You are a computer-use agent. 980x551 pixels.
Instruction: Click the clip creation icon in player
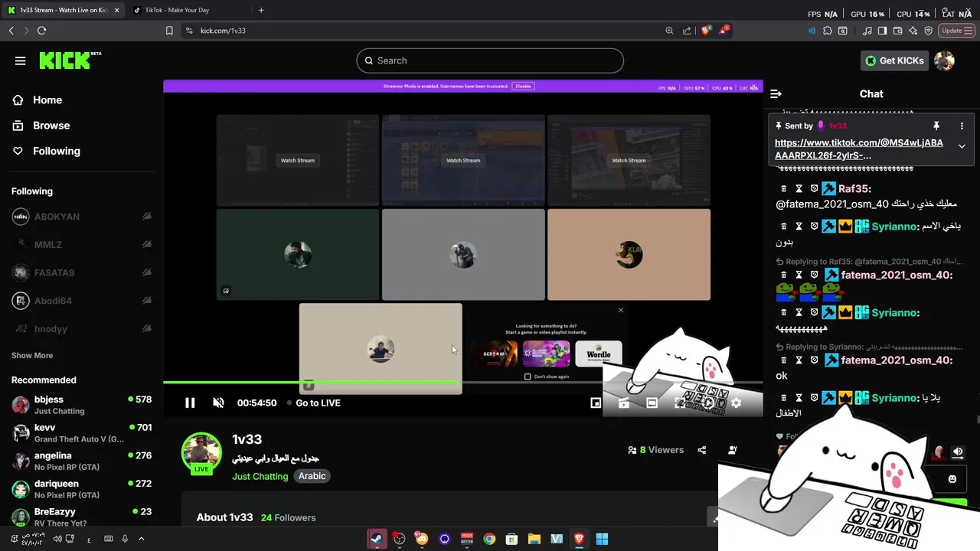(x=624, y=403)
